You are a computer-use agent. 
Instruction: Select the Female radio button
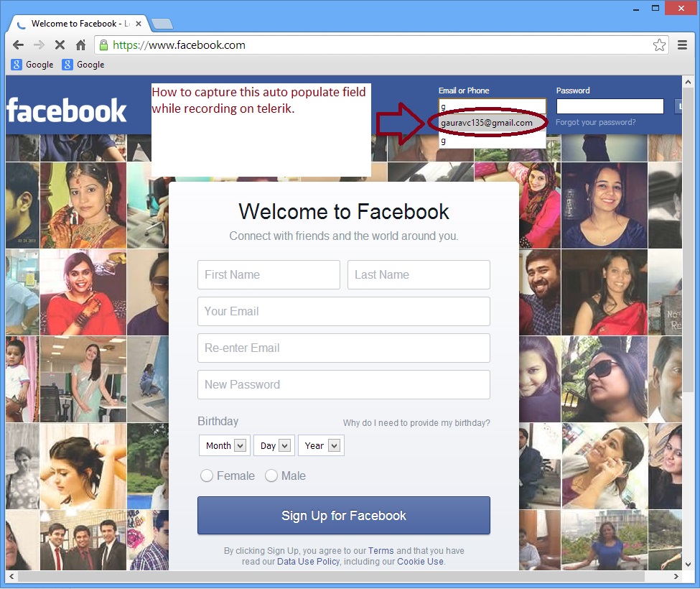tap(206, 476)
